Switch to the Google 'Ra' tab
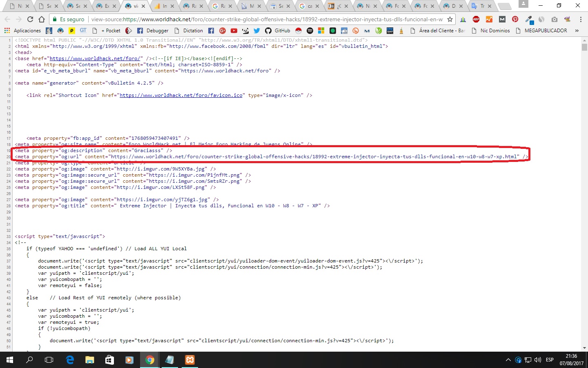This screenshot has height=368, width=588. [223, 6]
